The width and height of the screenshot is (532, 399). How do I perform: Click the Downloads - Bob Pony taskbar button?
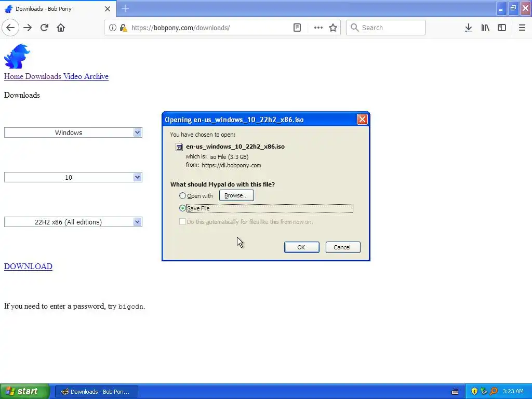pyautogui.click(x=96, y=392)
